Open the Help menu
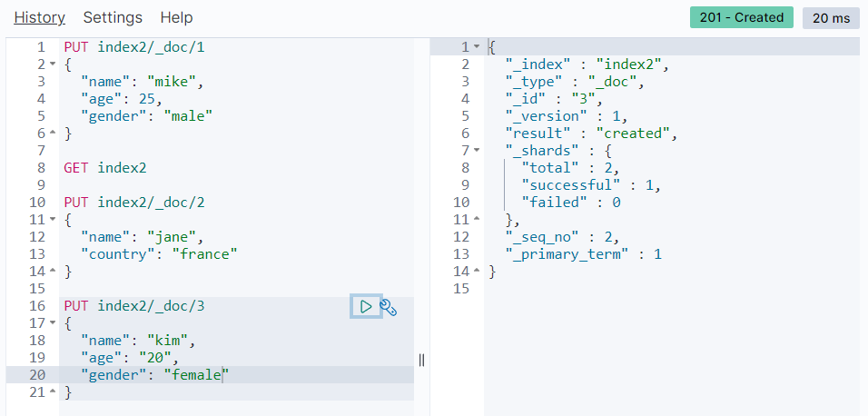 pyautogui.click(x=176, y=18)
